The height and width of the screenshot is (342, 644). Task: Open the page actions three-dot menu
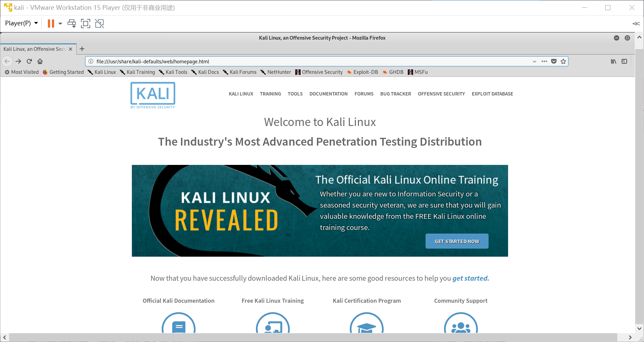point(544,61)
